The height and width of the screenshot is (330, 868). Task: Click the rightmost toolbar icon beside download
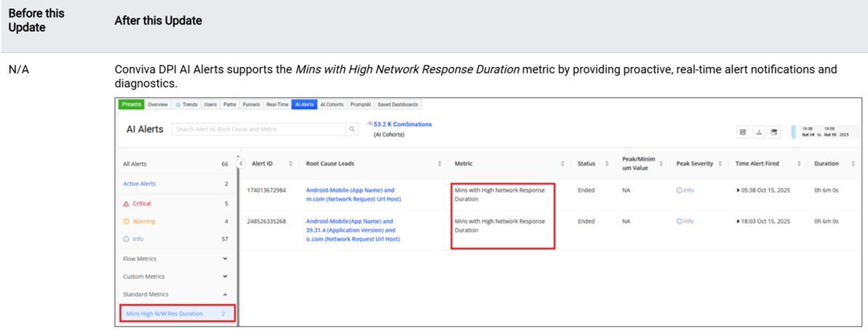pyautogui.click(x=774, y=132)
